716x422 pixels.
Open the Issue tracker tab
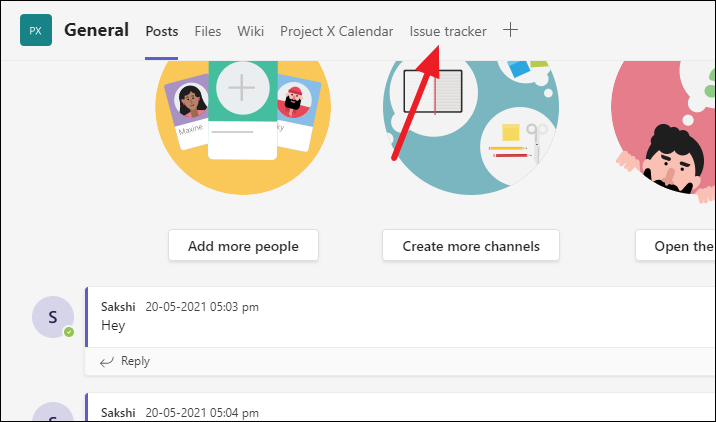click(448, 31)
